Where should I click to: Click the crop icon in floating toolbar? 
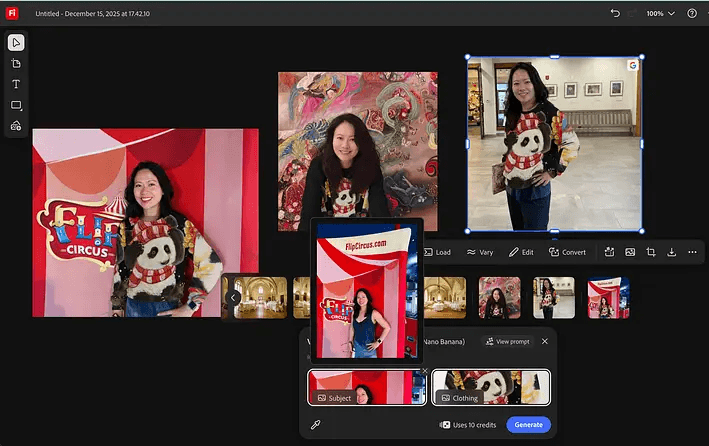[651, 252]
